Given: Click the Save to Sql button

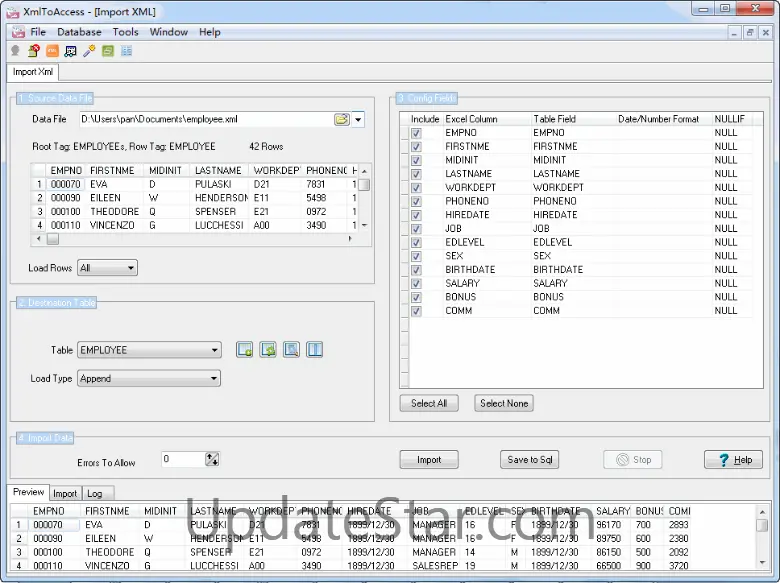Looking at the screenshot, I should pyautogui.click(x=530, y=460).
